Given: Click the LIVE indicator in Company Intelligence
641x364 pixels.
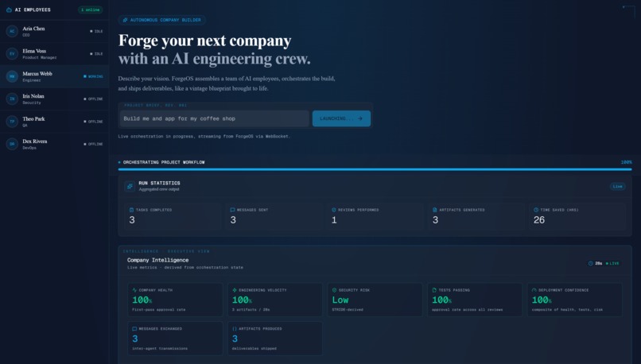Looking at the screenshot, I should (612, 264).
